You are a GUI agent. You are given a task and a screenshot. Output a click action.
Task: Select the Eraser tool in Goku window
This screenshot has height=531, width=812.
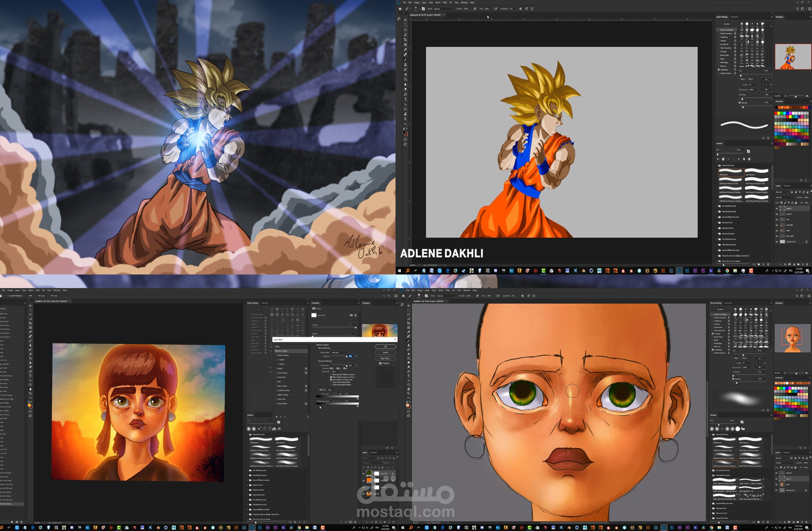405,74
